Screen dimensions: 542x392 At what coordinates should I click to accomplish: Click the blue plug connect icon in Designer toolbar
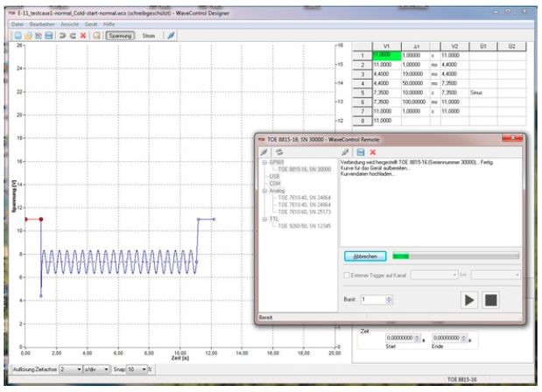(171, 35)
